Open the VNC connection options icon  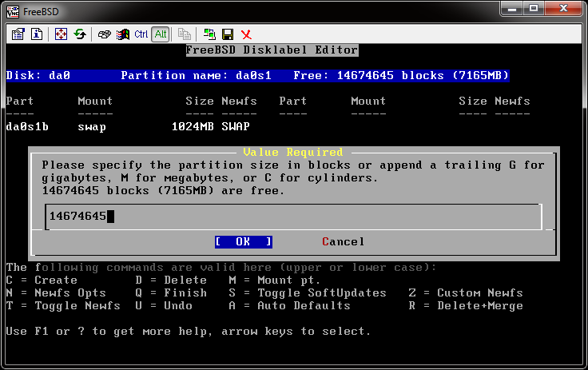tap(18, 34)
